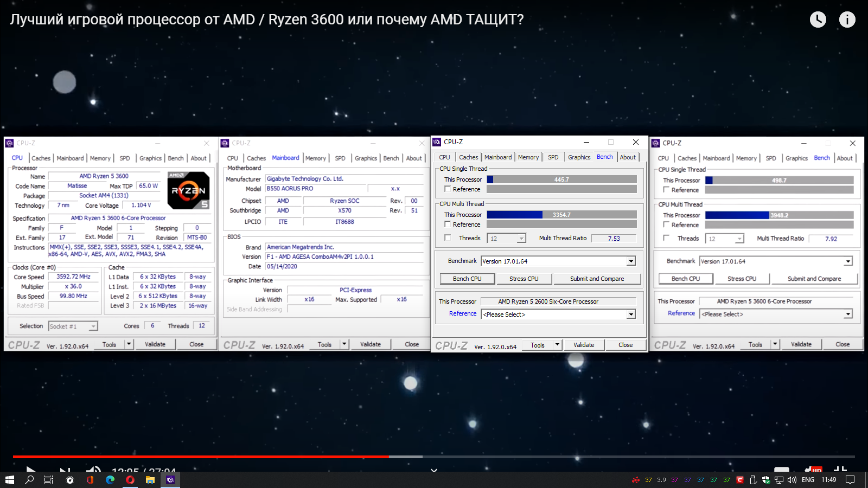Click the Safely Remove Hardware tray icon
This screenshot has width=868, height=488.
coord(753,480)
